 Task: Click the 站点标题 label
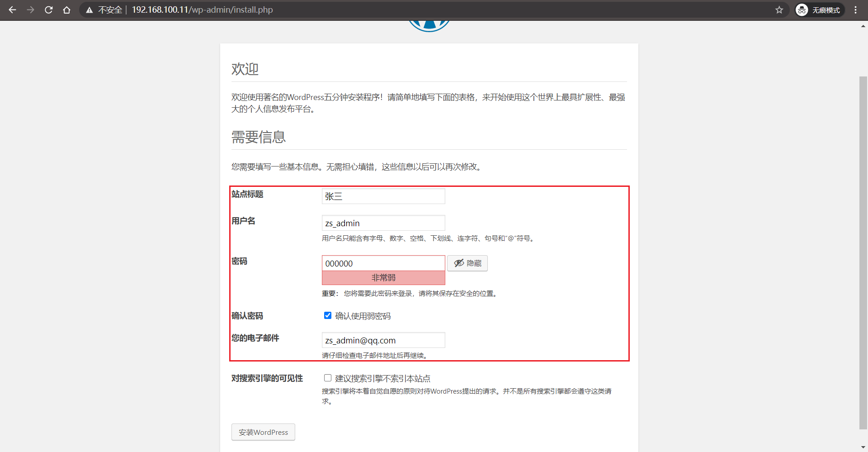click(247, 194)
